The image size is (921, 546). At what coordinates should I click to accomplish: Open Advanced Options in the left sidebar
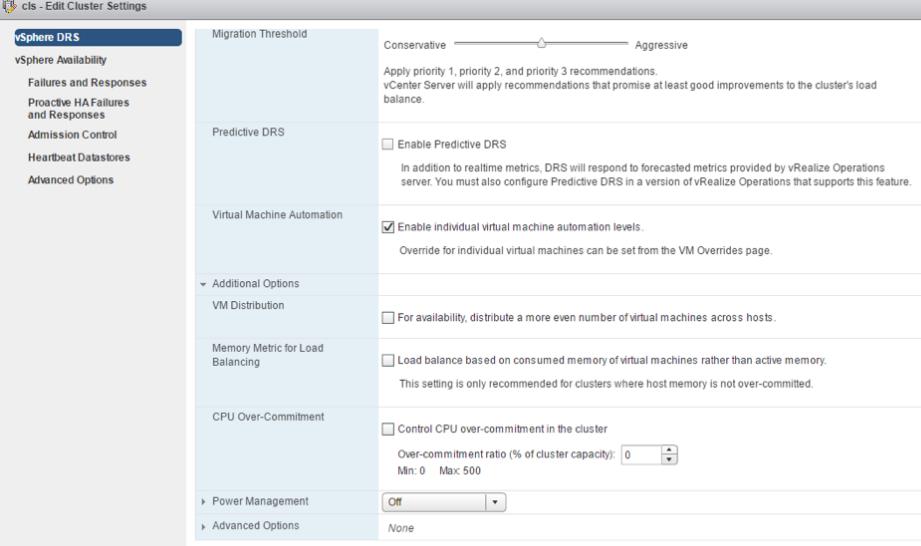70,180
